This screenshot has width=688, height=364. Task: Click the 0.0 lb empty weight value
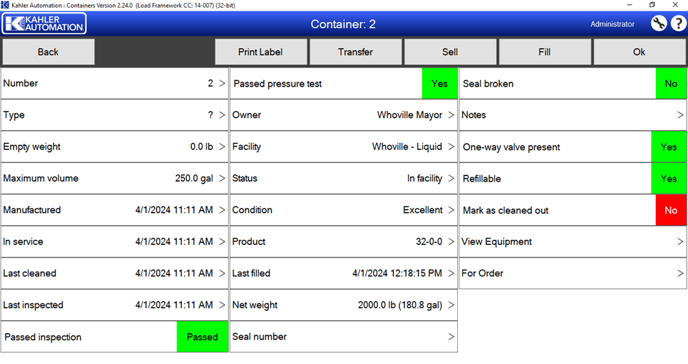click(201, 146)
